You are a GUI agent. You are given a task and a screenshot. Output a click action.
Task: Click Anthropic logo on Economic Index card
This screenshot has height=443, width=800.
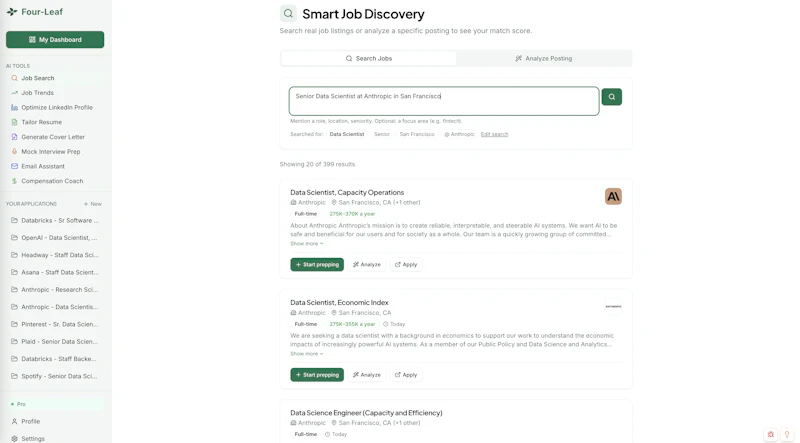(613, 307)
